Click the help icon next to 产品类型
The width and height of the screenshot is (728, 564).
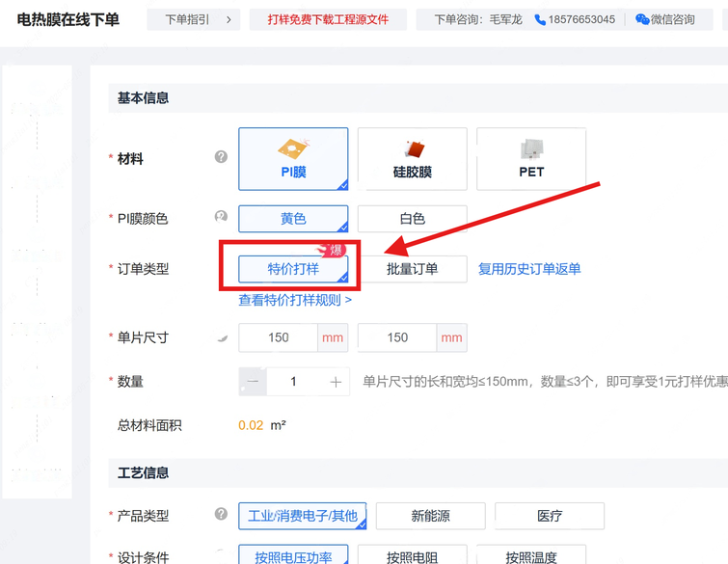pos(221,515)
